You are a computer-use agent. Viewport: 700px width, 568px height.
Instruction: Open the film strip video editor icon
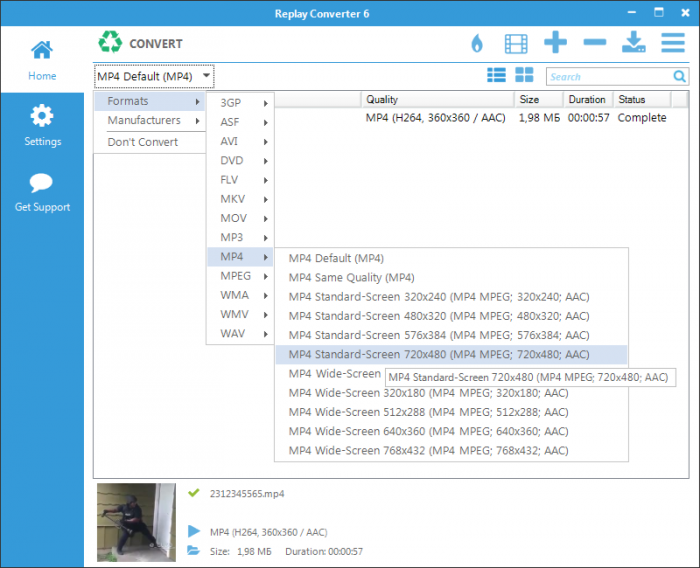[x=515, y=43]
